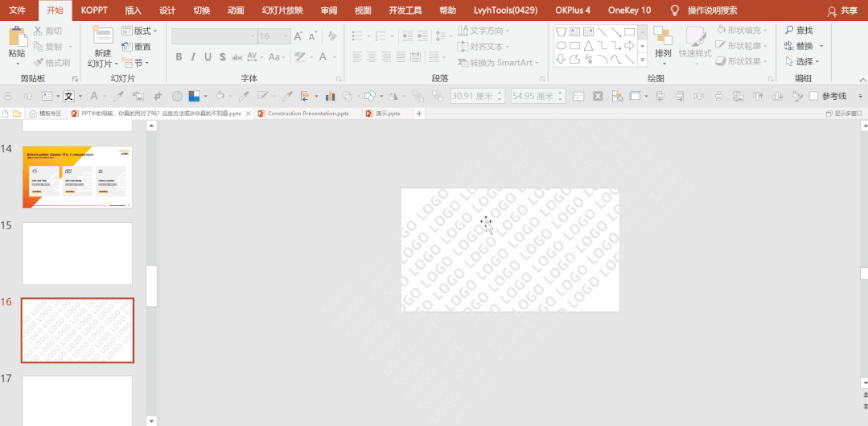Image resolution: width=868 pixels, height=426 pixels.
Task: Click the Show Multiple Windows (显示多窗口) link
Action: (844, 114)
